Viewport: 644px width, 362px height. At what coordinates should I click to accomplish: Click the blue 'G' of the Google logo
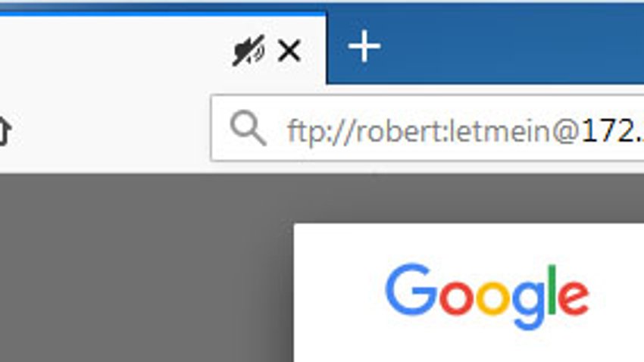point(411,289)
